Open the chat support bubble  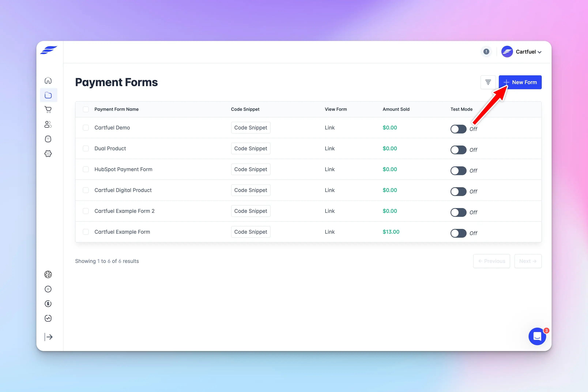coord(537,336)
